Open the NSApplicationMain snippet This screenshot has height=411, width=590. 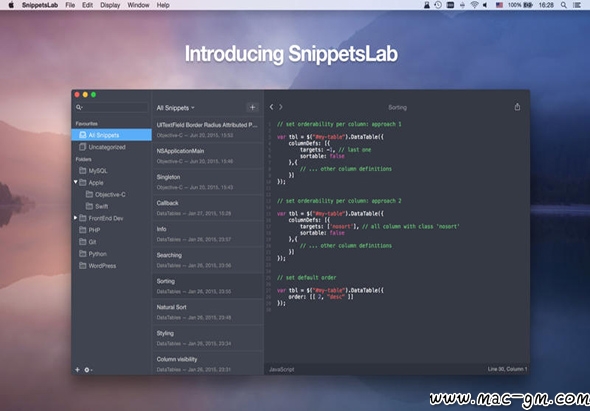point(208,155)
